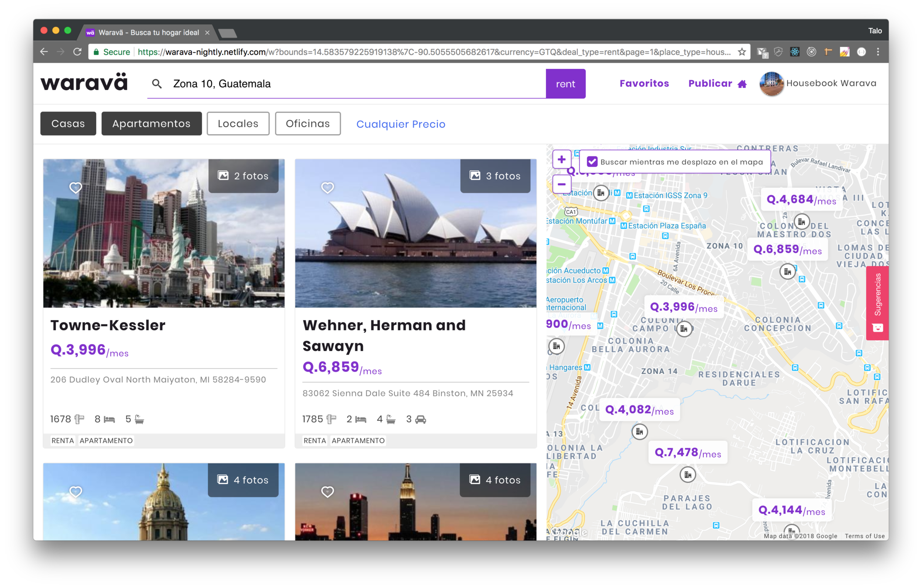Go to Favoritos page

pyautogui.click(x=644, y=84)
